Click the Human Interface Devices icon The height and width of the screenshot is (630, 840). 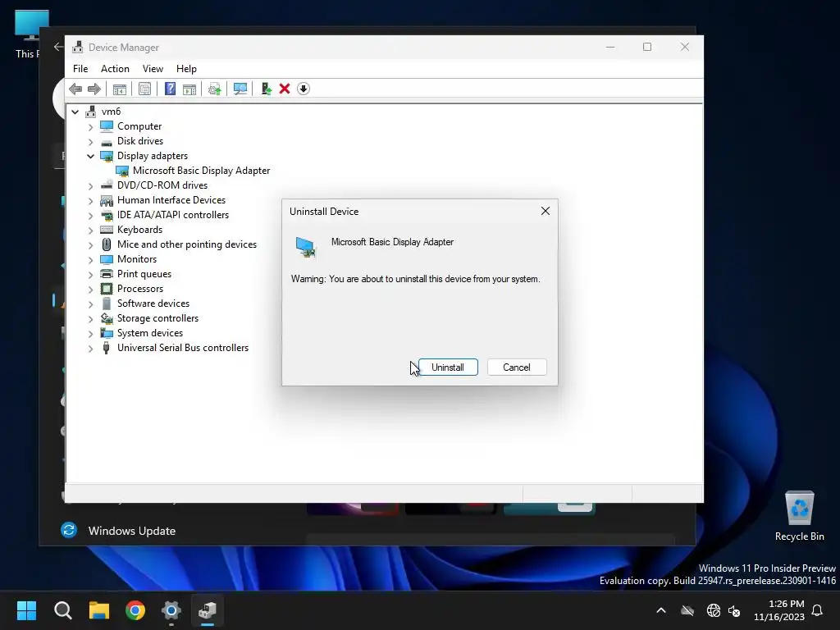(x=107, y=200)
